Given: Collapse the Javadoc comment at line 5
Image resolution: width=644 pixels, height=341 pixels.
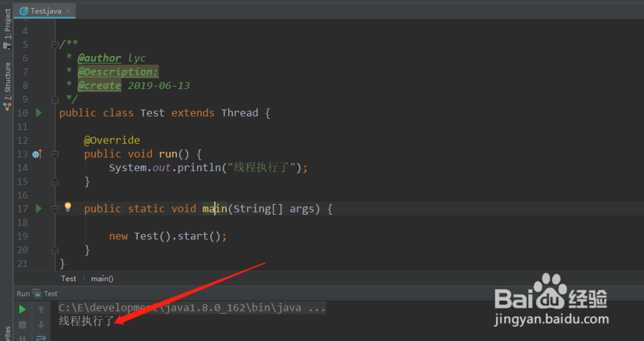Looking at the screenshot, I should tap(55, 44).
